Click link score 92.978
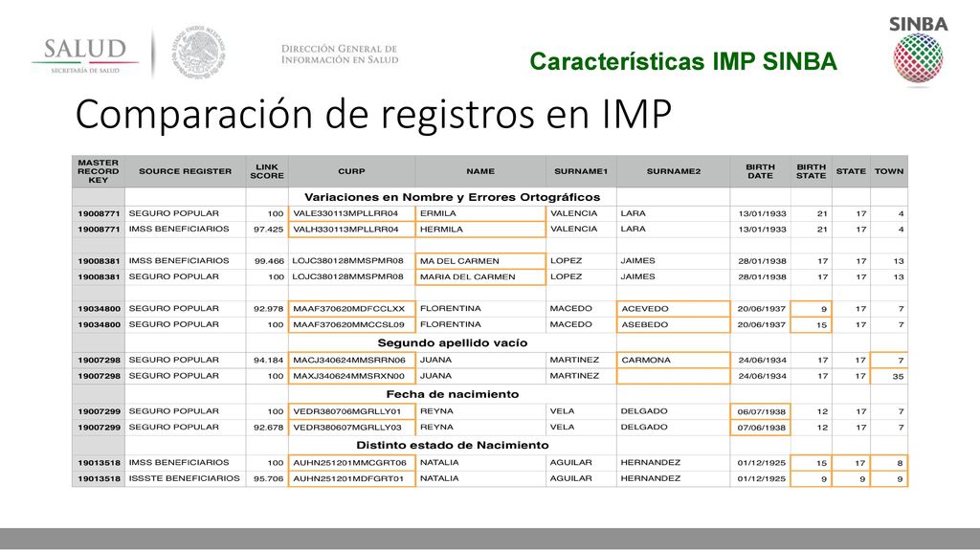Viewport: 980px width, 551px height. 268,309
